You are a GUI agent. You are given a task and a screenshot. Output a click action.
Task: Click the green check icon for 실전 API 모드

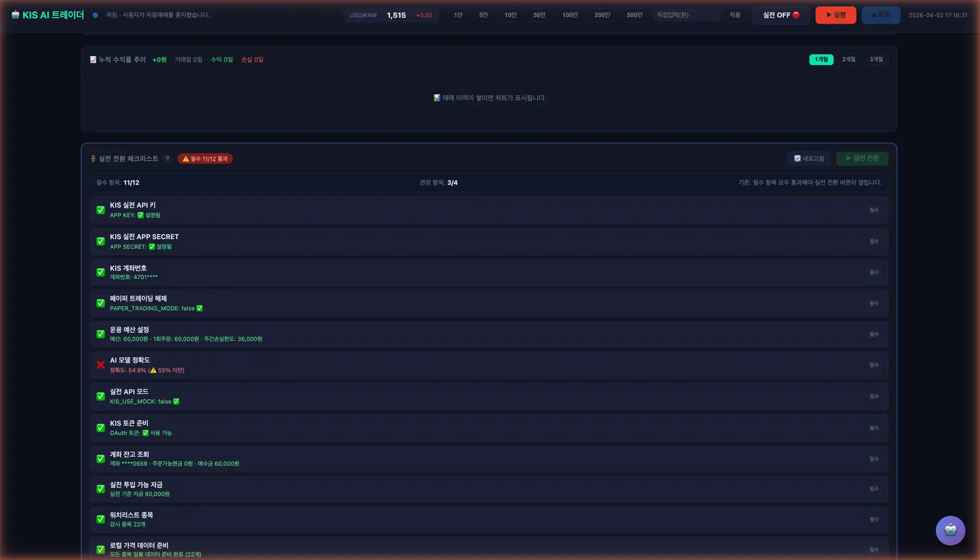click(x=100, y=396)
